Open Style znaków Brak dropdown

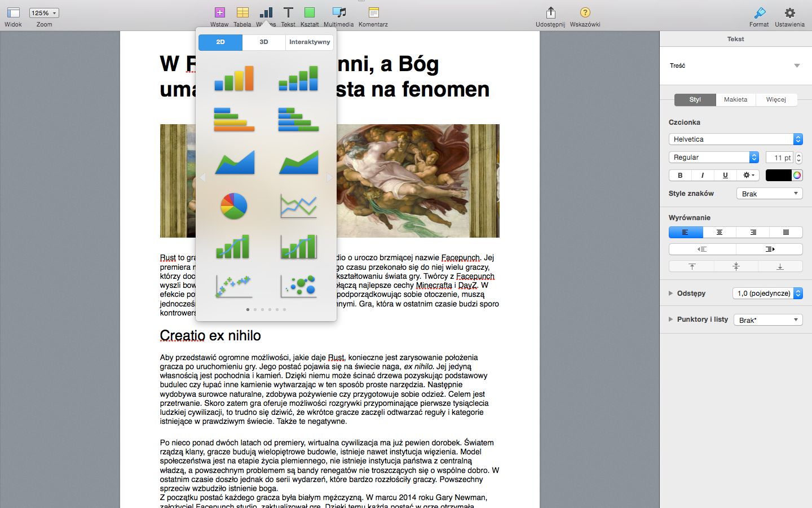(769, 194)
